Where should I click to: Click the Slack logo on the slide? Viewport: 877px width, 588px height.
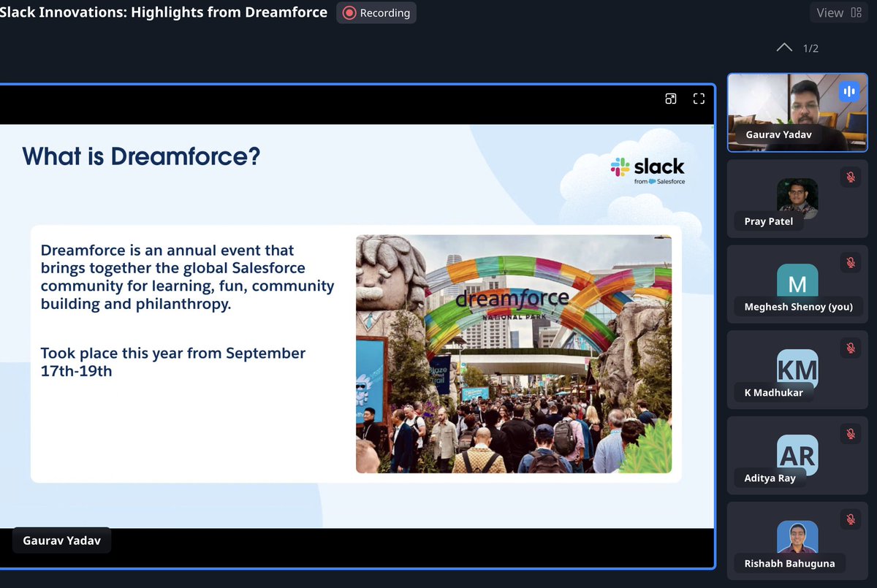coord(648,170)
